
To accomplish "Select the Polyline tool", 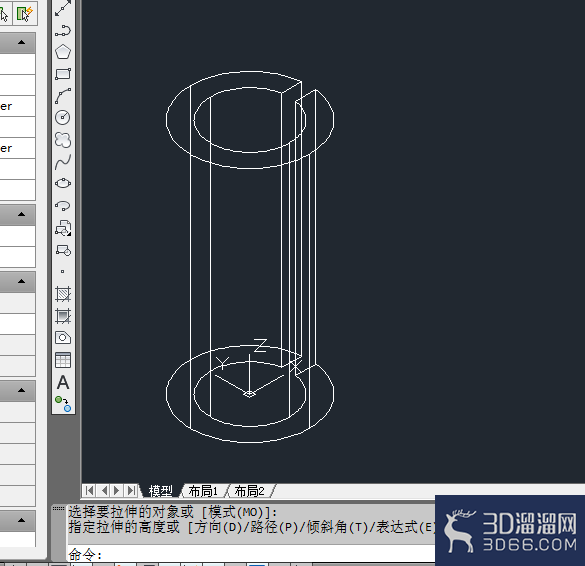I will point(63,31).
